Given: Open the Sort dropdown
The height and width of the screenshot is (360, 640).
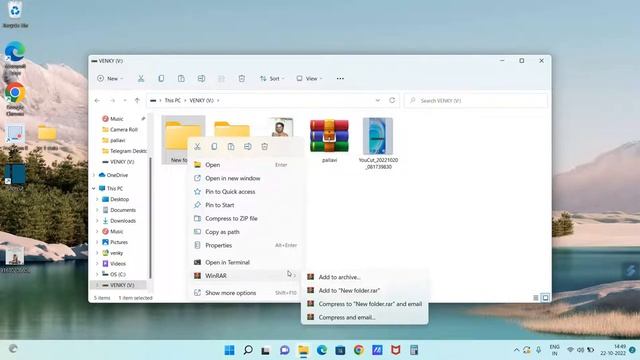Looking at the screenshot, I should click(x=272, y=78).
